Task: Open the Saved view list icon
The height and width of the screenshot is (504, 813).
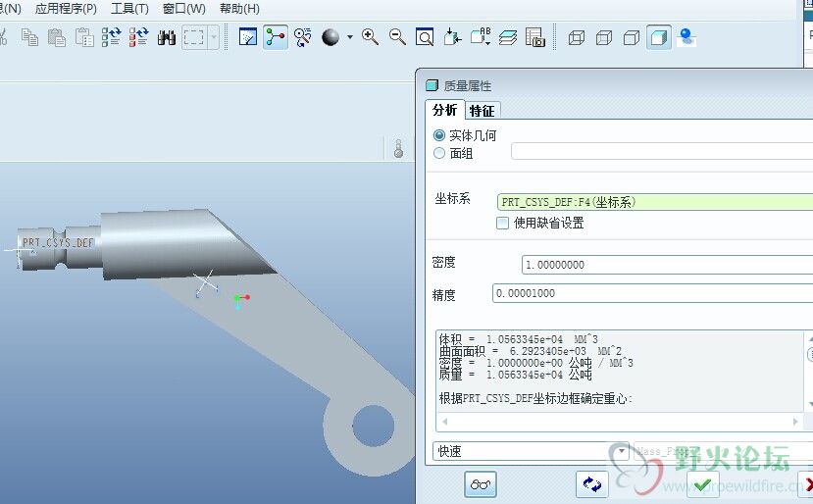Action: point(481,37)
